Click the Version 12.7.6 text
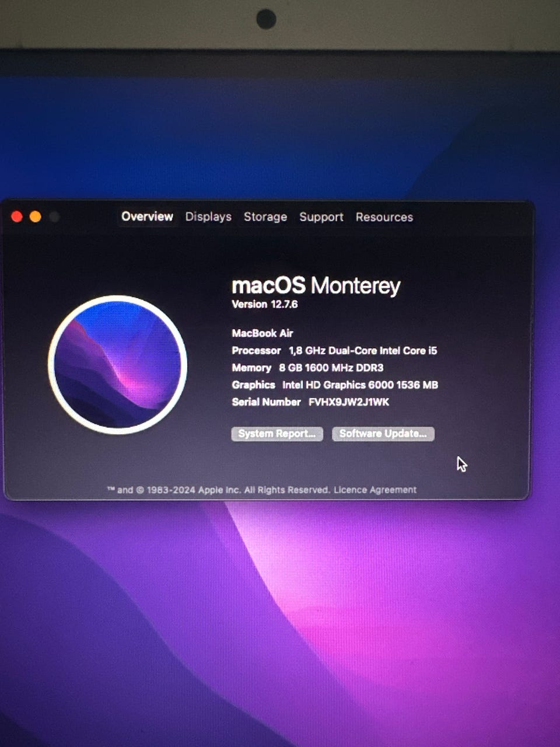560x747 pixels. tap(265, 304)
